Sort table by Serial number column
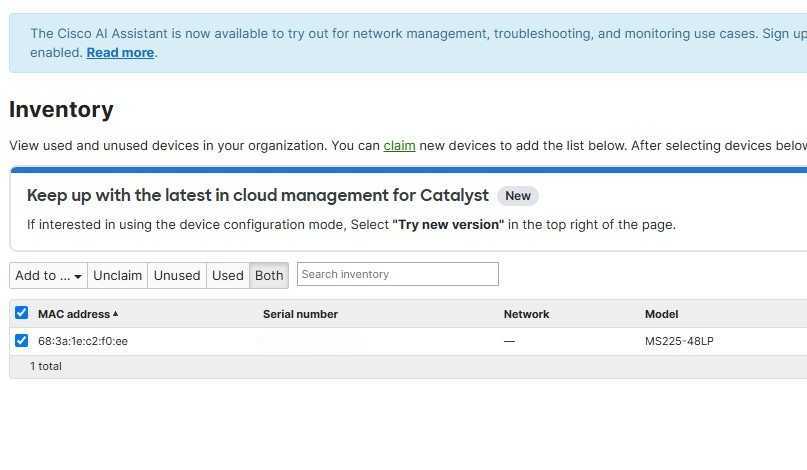 click(300, 314)
